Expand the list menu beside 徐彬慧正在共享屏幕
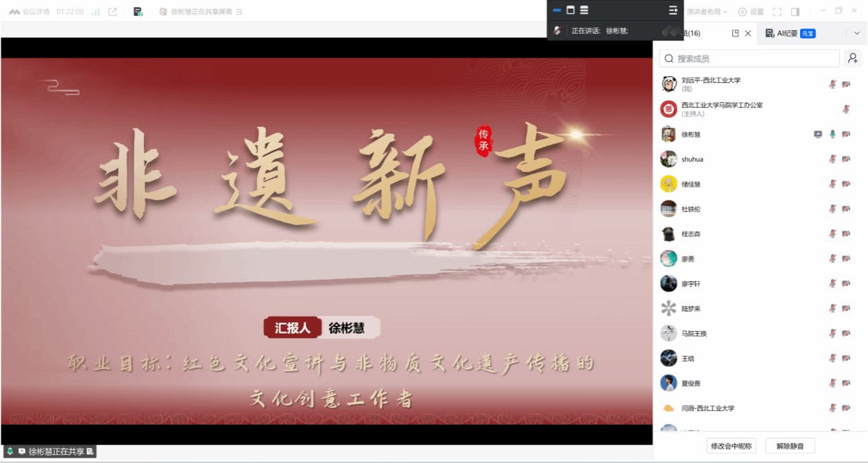Viewport: 868px width, 463px height. 239,12
